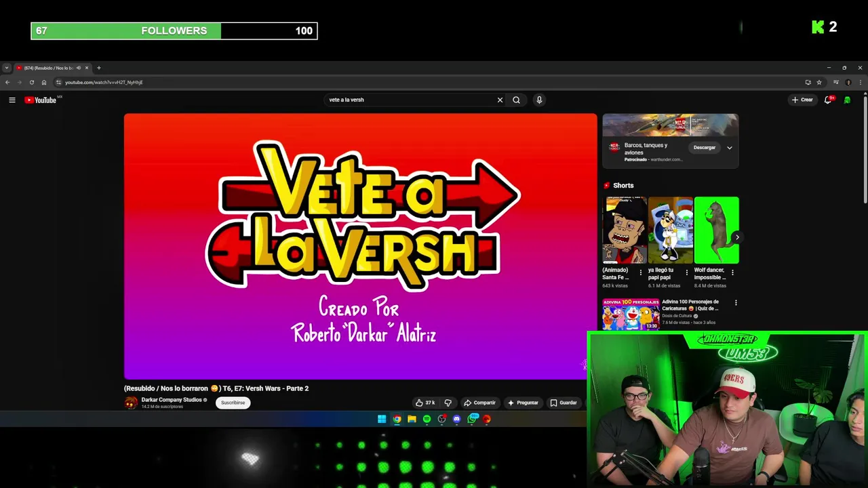Screen dimensions: 868x488
Task: Click the youtube.com address bar URL
Action: (104, 82)
